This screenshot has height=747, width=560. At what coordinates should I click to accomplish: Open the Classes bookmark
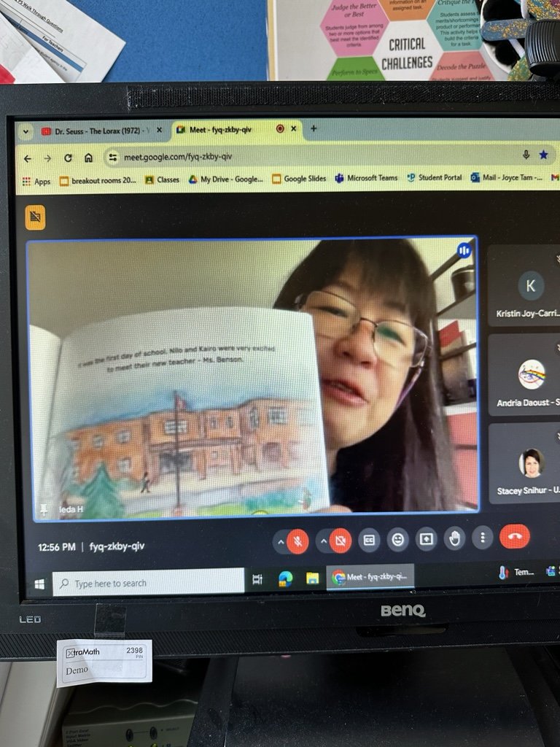point(163,179)
